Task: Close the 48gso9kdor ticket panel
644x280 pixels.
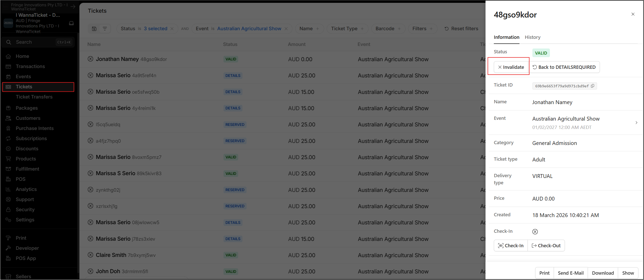Action: pos(633,14)
